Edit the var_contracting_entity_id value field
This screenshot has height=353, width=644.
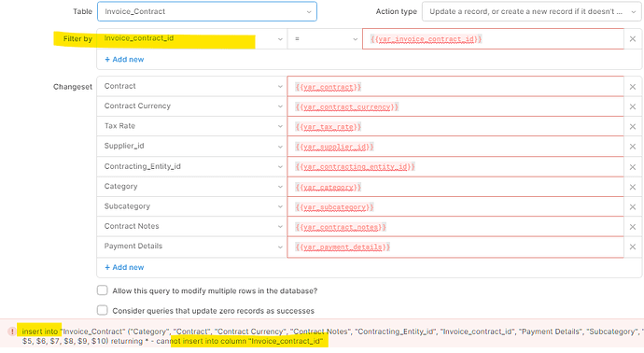pyautogui.click(x=455, y=166)
